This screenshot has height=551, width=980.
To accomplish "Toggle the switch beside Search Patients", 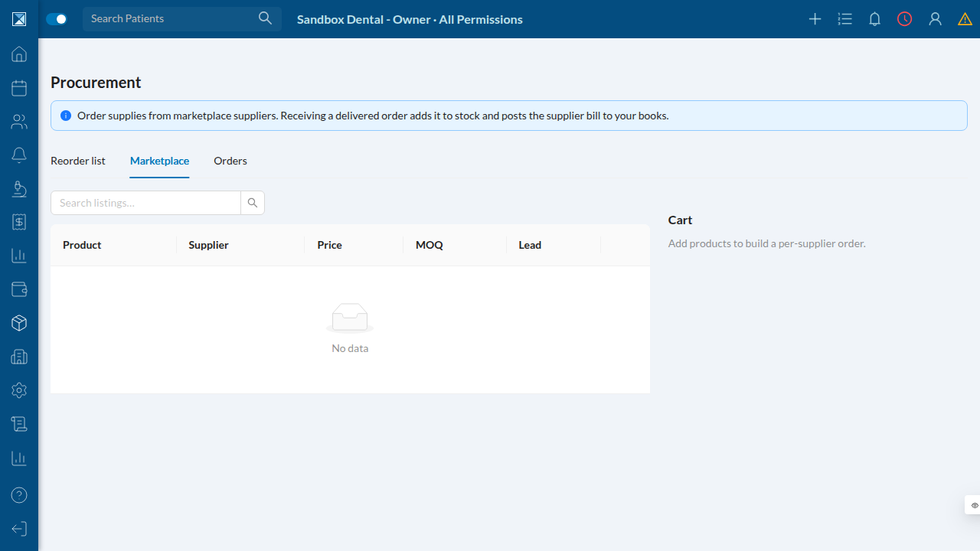I will pos(57,19).
